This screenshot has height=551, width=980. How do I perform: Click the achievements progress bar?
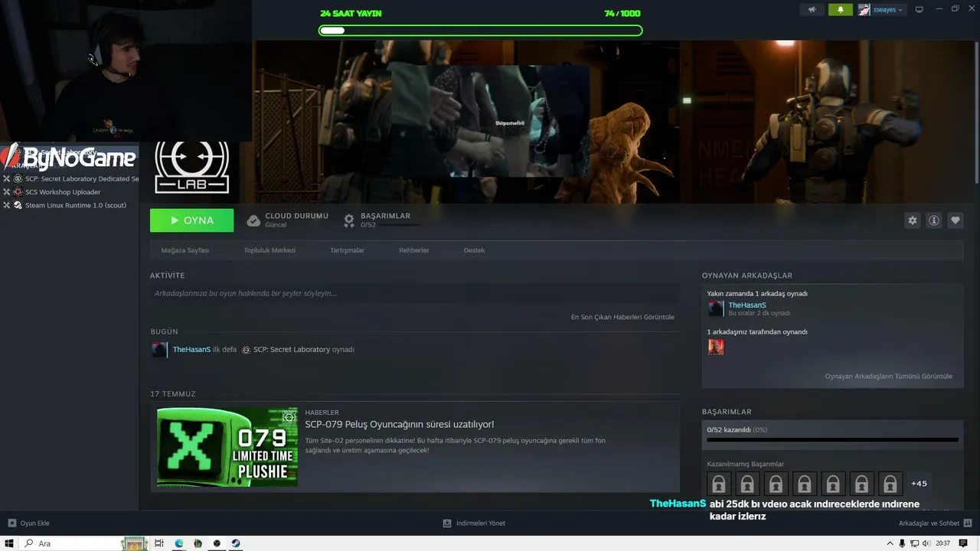click(832, 440)
